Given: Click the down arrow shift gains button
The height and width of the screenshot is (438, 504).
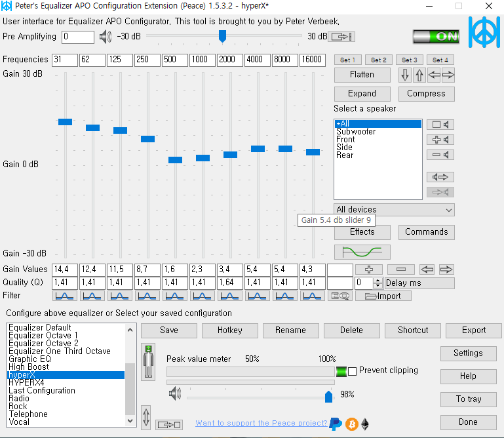Looking at the screenshot, I should (x=405, y=75).
